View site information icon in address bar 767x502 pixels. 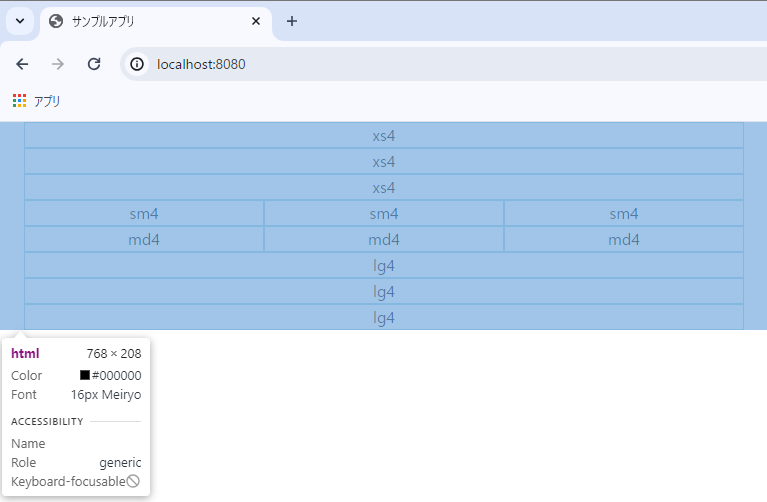pyautogui.click(x=138, y=64)
